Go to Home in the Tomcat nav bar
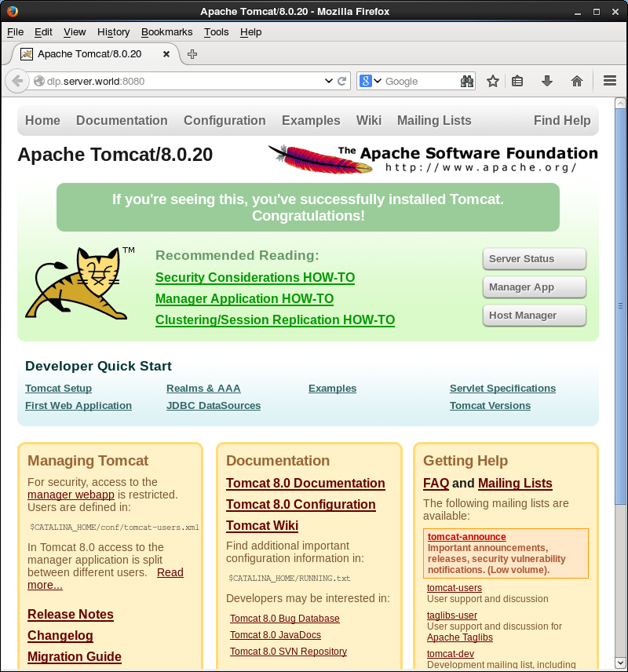The height and width of the screenshot is (672, 628). [x=42, y=120]
